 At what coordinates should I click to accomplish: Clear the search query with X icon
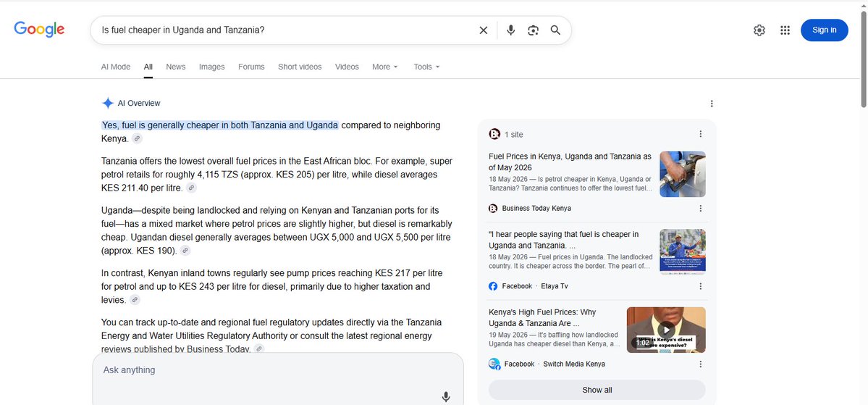click(484, 30)
